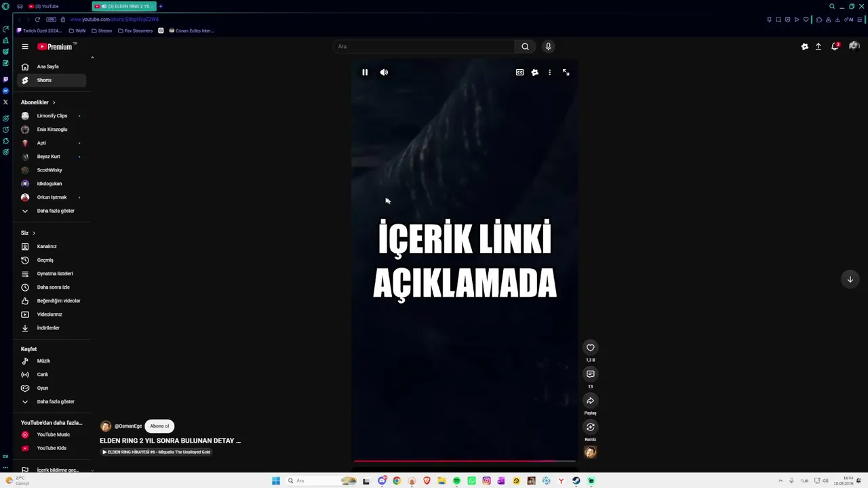Click the YouTube search field

coord(425,46)
